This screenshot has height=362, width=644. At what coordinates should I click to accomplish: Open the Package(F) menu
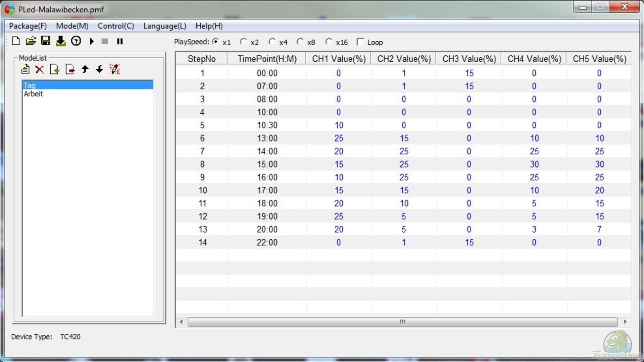28,26
